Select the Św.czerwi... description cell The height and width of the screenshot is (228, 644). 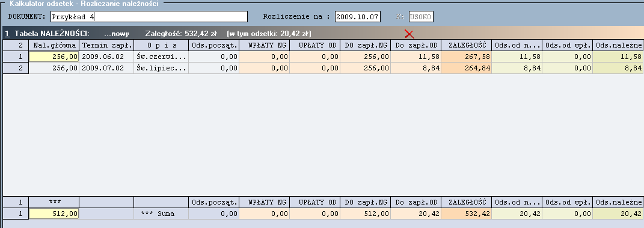pos(161,57)
